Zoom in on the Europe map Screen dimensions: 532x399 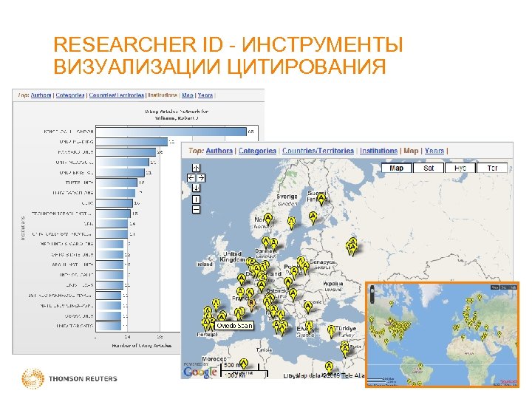tap(196, 199)
